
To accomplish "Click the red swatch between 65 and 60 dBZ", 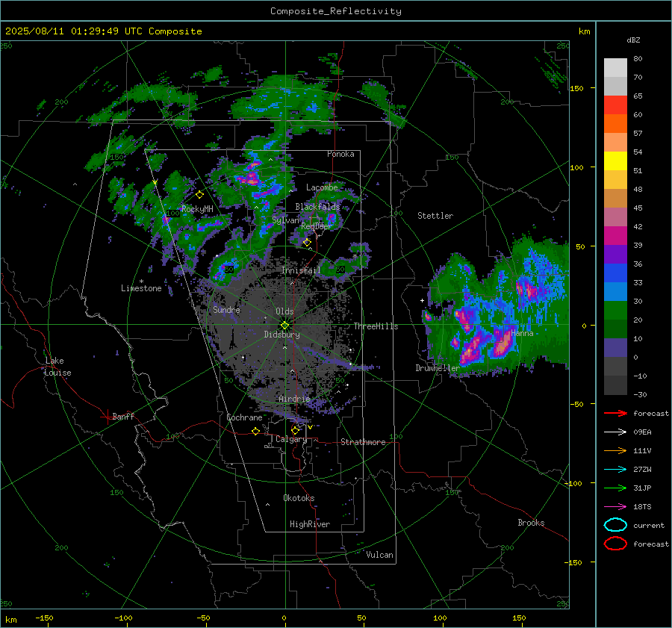I will click(x=615, y=105).
